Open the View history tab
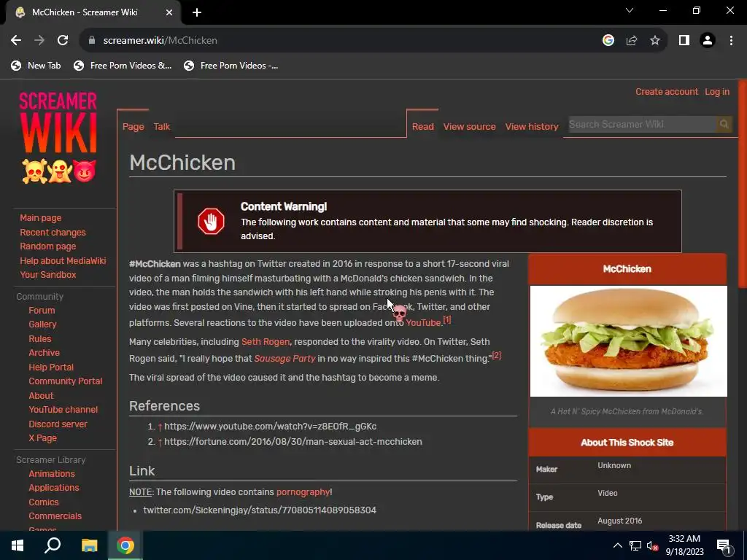Screen dimensions: 747x560 [532, 127]
